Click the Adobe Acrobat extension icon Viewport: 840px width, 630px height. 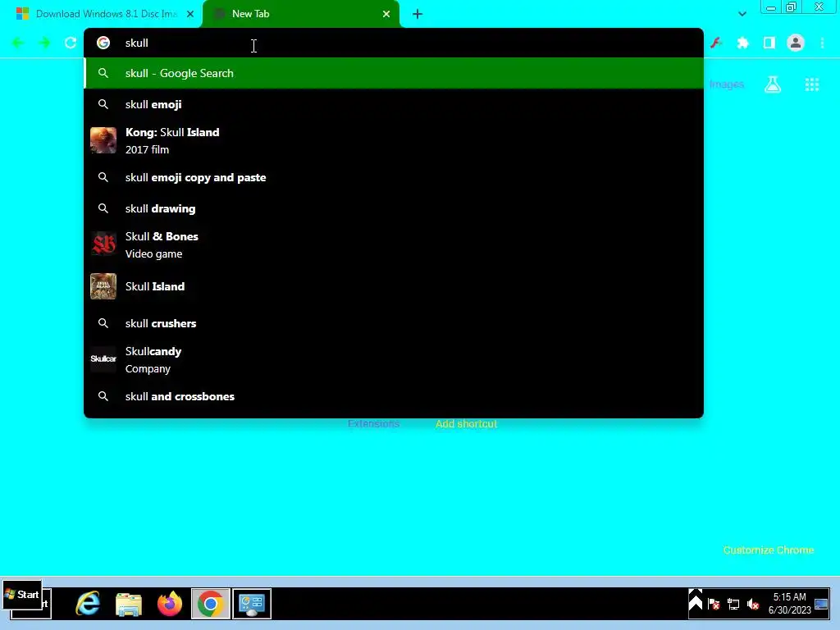coord(716,43)
